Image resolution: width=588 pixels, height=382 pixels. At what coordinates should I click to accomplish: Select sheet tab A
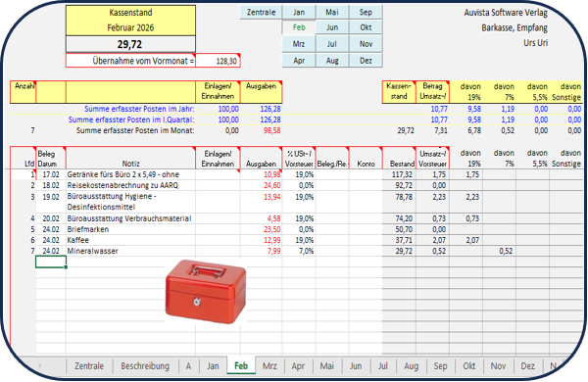pos(188,366)
